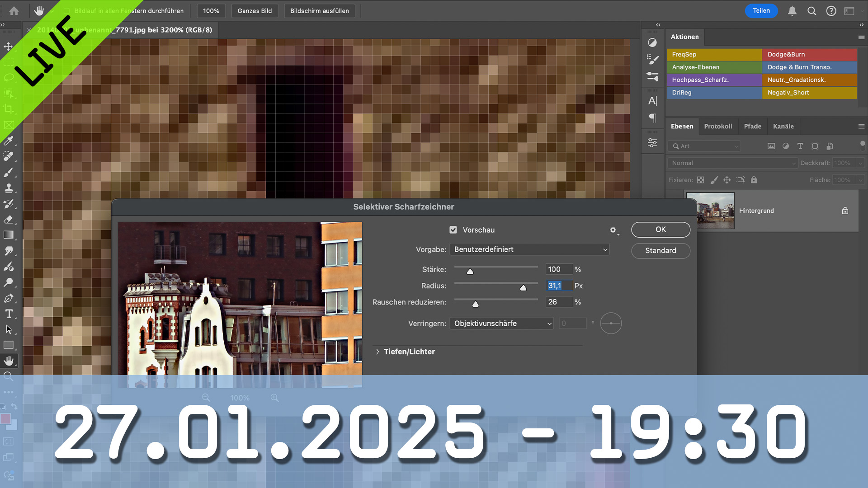
Task: Open the notifications bell
Action: pos(792,11)
